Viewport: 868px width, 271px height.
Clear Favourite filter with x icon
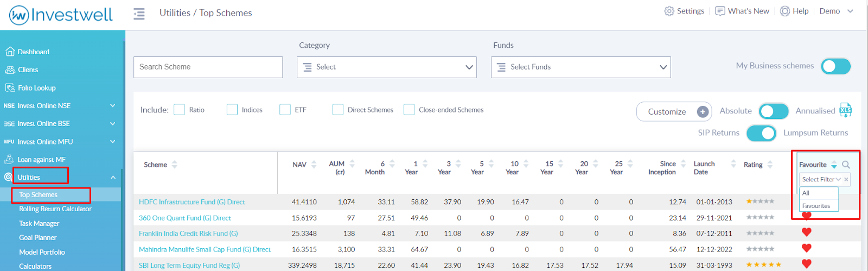(846, 179)
